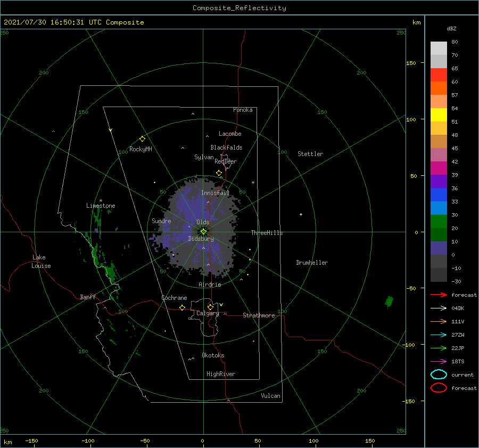The width and height of the screenshot is (479, 448).
Task: Click the 2021/07/30 16:50:31 UTC Composite timestamp
Action: click(73, 22)
